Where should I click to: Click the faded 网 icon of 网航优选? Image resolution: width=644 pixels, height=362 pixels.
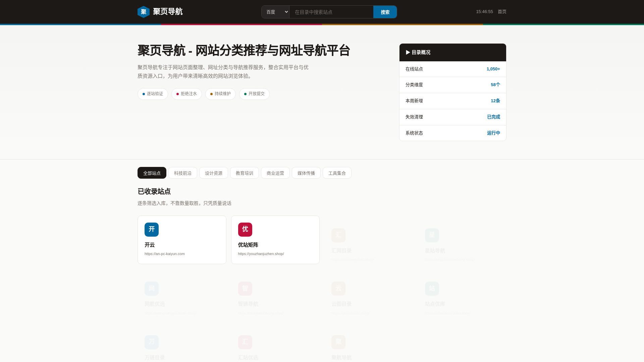tap(152, 289)
